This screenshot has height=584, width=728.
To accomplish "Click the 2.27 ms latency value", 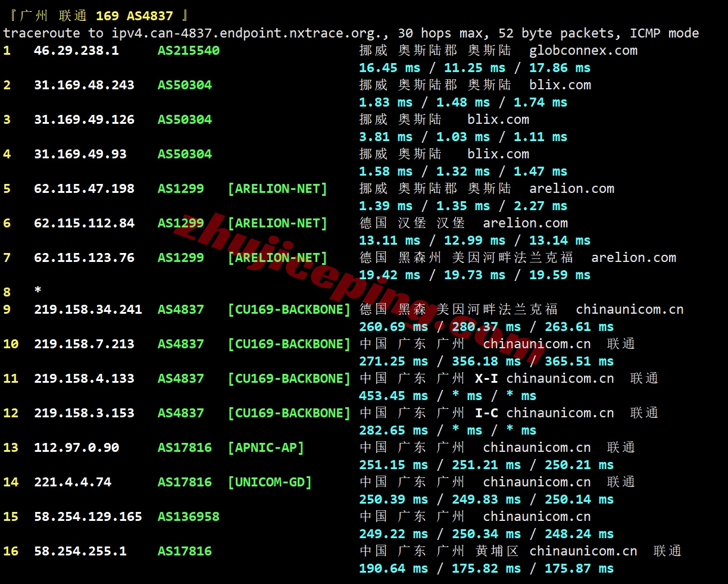I will (540, 206).
